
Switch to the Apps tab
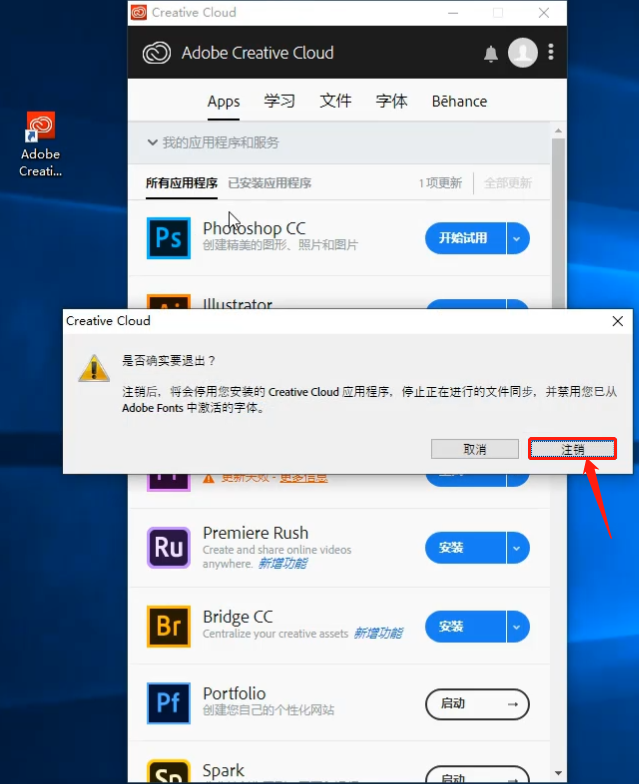pyautogui.click(x=224, y=102)
